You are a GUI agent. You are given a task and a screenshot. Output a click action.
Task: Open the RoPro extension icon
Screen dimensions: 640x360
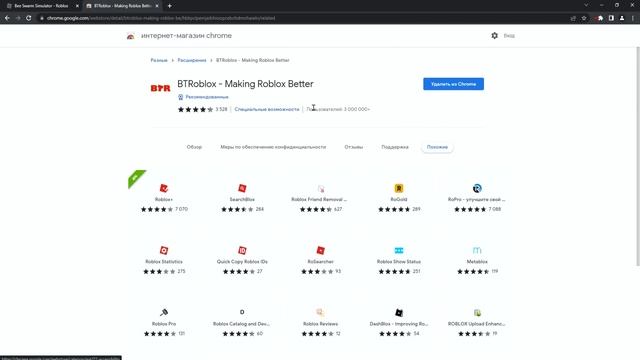[477, 188]
